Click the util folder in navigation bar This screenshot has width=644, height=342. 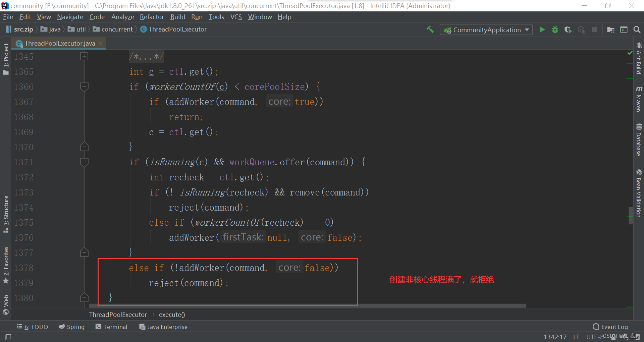[x=77, y=30]
